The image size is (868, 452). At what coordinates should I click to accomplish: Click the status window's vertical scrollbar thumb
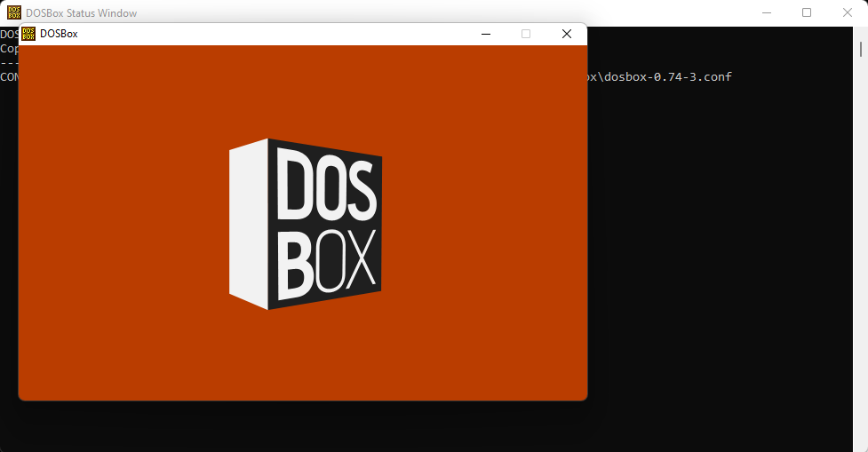click(x=861, y=49)
